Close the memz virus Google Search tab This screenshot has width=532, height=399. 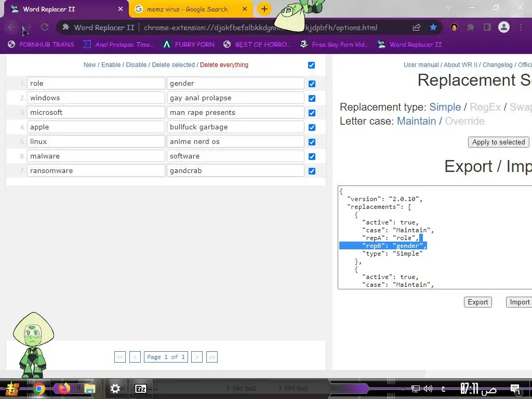click(x=245, y=9)
